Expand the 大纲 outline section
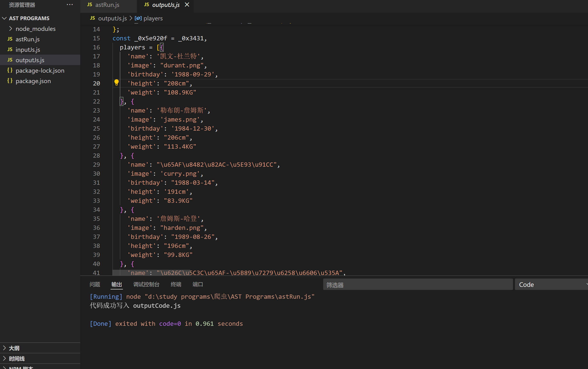The image size is (588, 369). click(x=14, y=348)
